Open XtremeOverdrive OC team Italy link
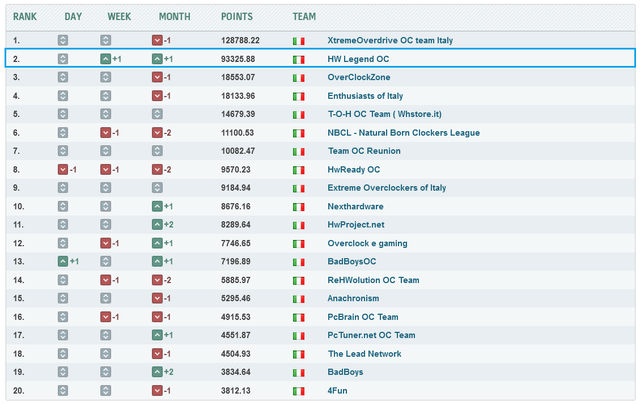This screenshot has height=404, width=640. click(390, 40)
